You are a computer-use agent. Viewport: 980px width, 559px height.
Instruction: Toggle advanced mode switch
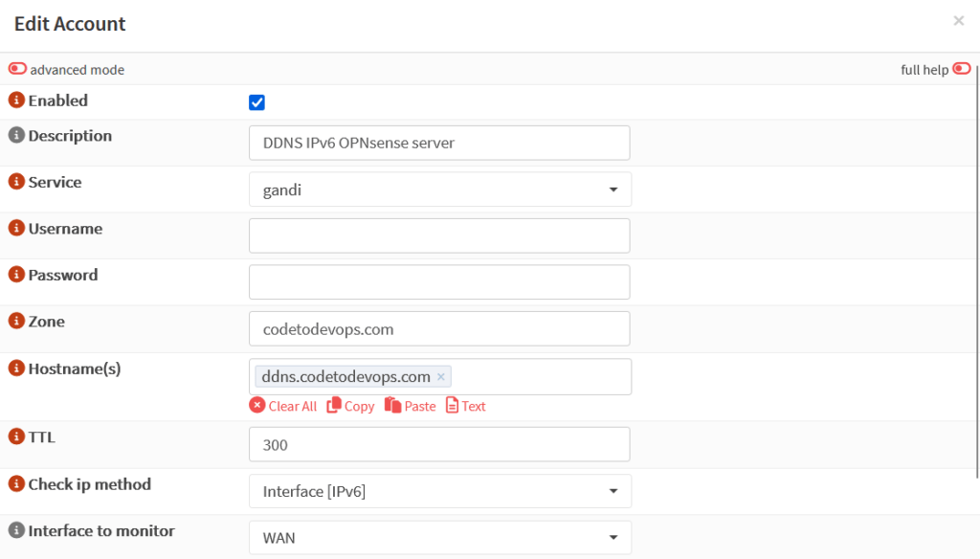[17, 69]
